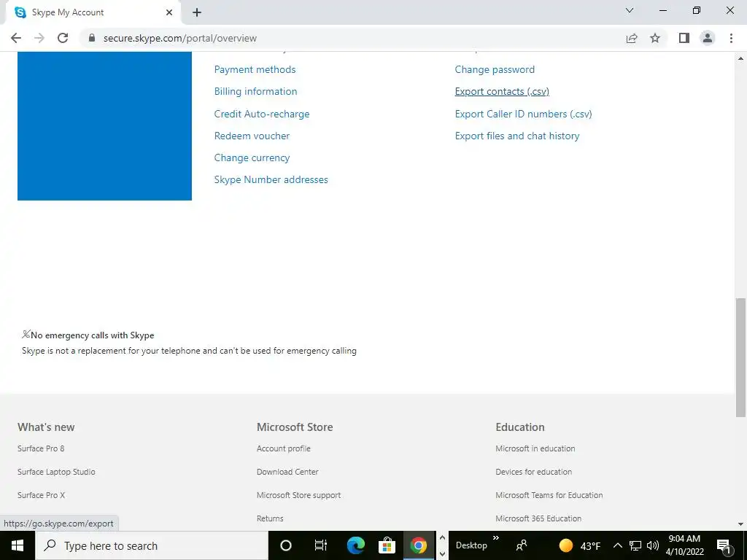Click the Microsoft Store footer heading
The image size is (747, 560).
click(295, 427)
